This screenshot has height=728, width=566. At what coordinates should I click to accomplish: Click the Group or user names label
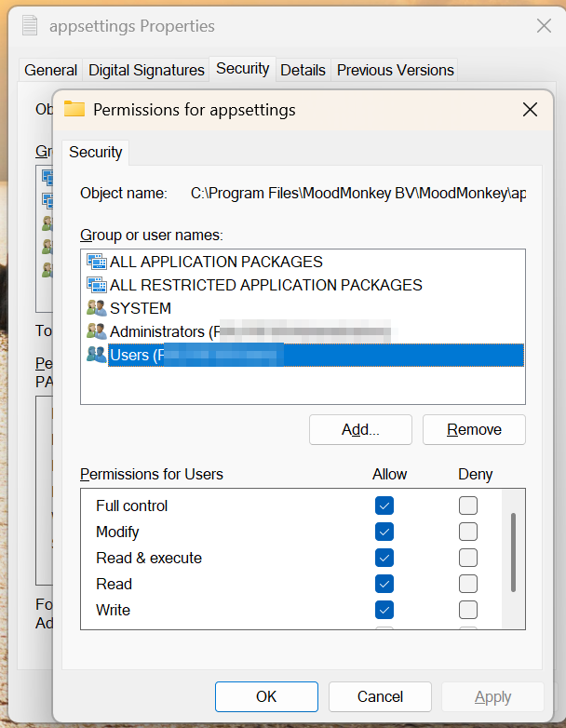click(152, 235)
